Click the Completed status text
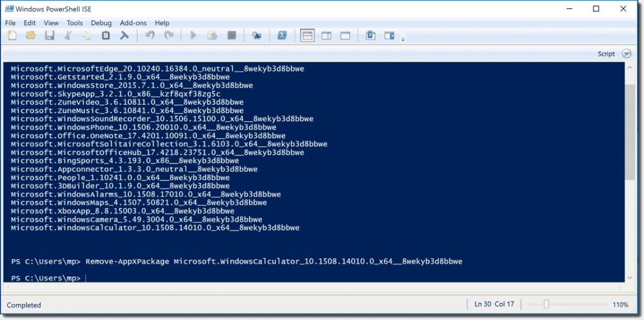The width and height of the screenshot is (644, 320). click(x=24, y=305)
